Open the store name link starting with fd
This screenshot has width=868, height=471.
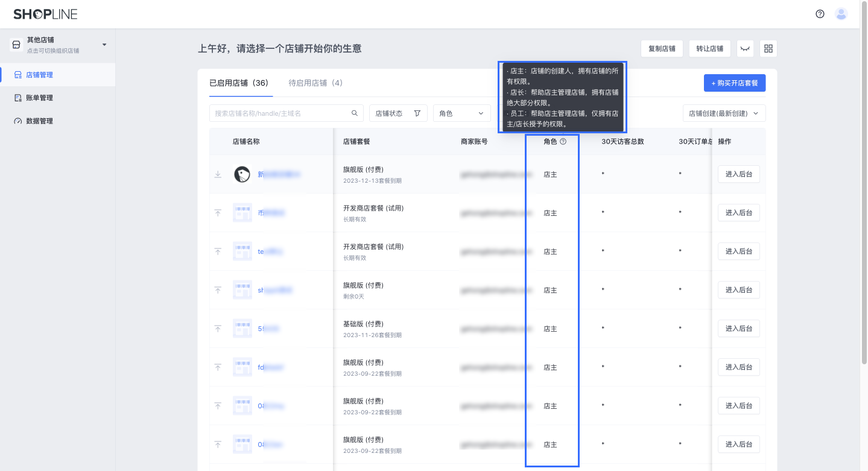click(271, 367)
